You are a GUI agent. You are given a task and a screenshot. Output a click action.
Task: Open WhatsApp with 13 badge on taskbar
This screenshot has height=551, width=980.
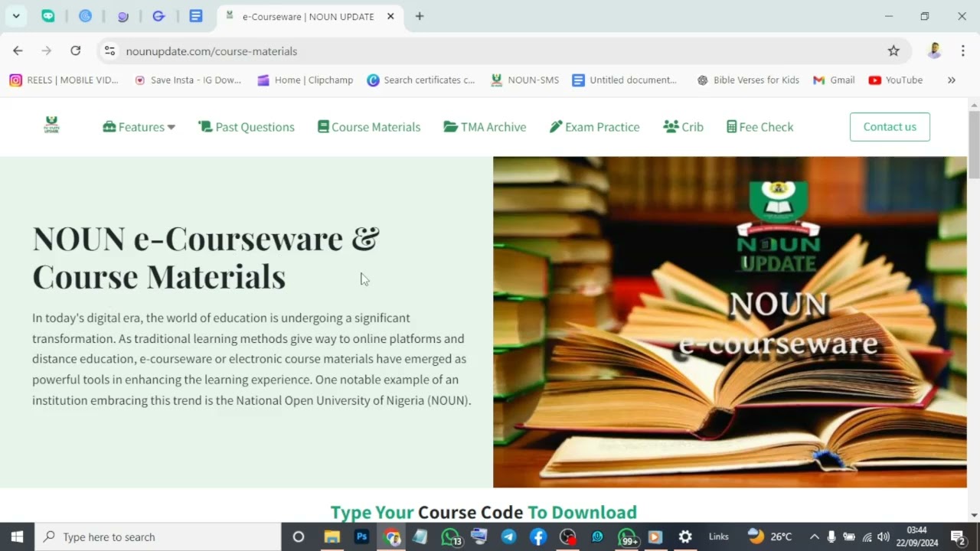[x=452, y=537]
